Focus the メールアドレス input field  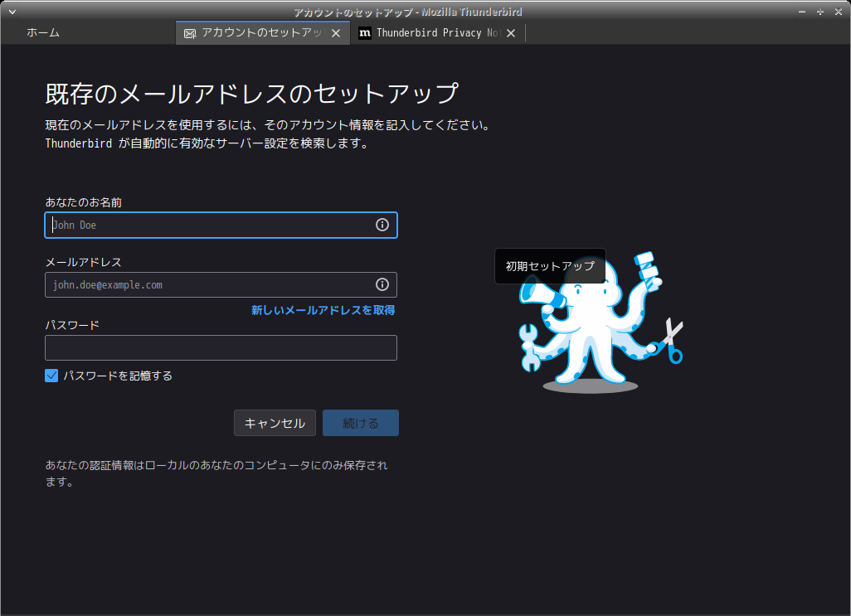click(221, 284)
